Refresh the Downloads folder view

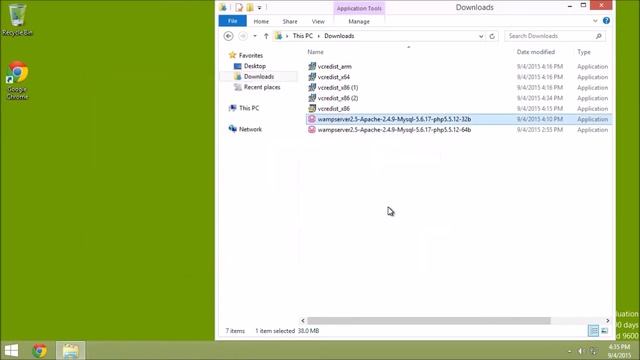click(492, 36)
